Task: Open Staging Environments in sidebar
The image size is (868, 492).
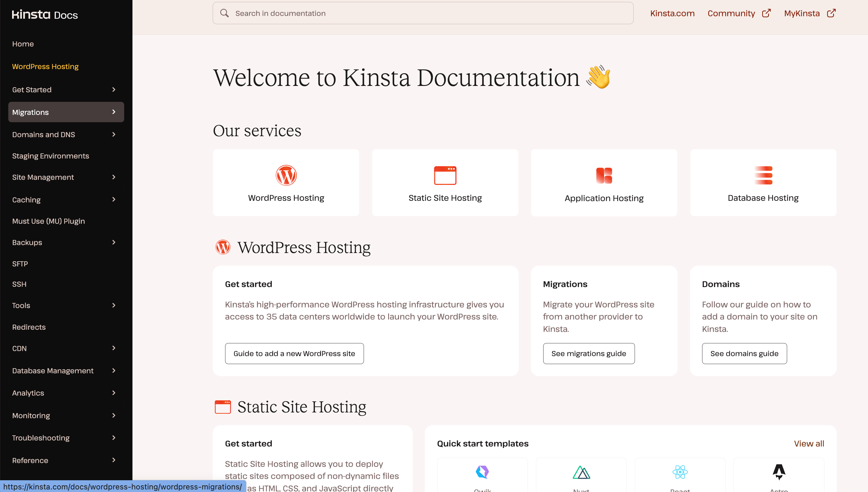Action: [x=51, y=156]
